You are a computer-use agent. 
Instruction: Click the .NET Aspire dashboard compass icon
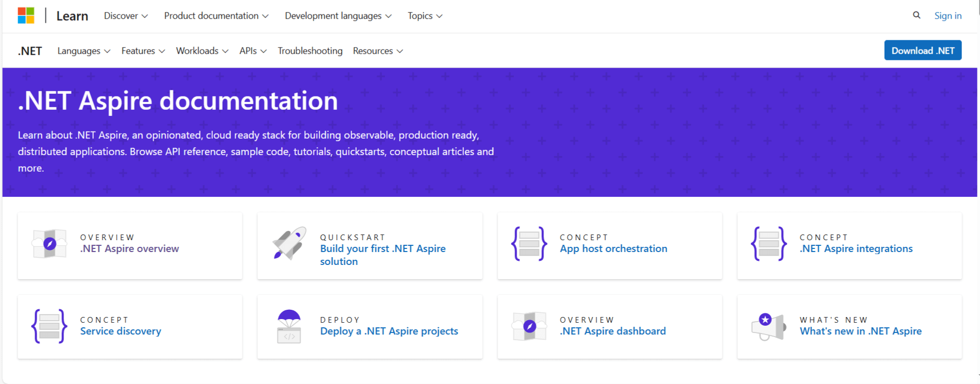pyautogui.click(x=529, y=326)
